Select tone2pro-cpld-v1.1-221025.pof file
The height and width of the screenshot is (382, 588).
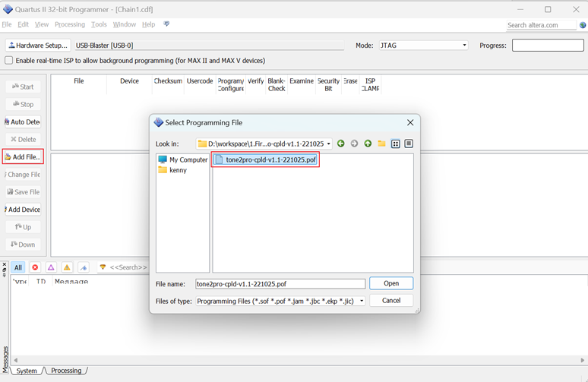(265, 159)
